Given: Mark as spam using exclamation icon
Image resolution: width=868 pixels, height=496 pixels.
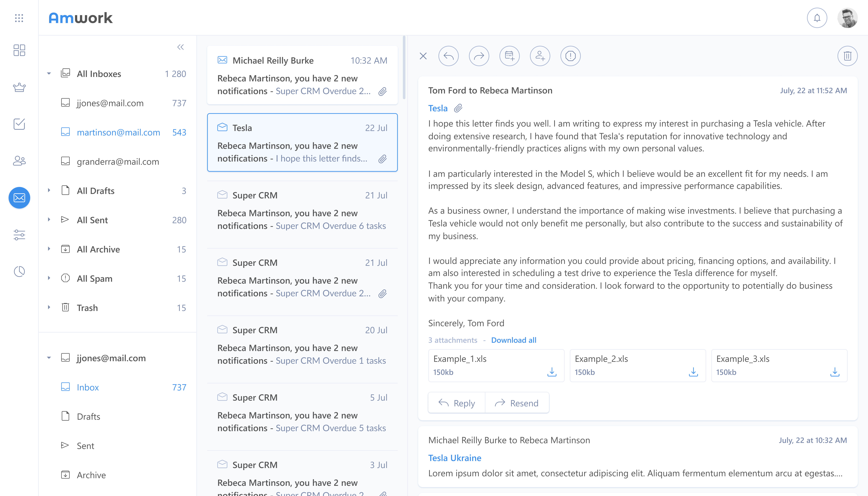Looking at the screenshot, I should point(570,56).
